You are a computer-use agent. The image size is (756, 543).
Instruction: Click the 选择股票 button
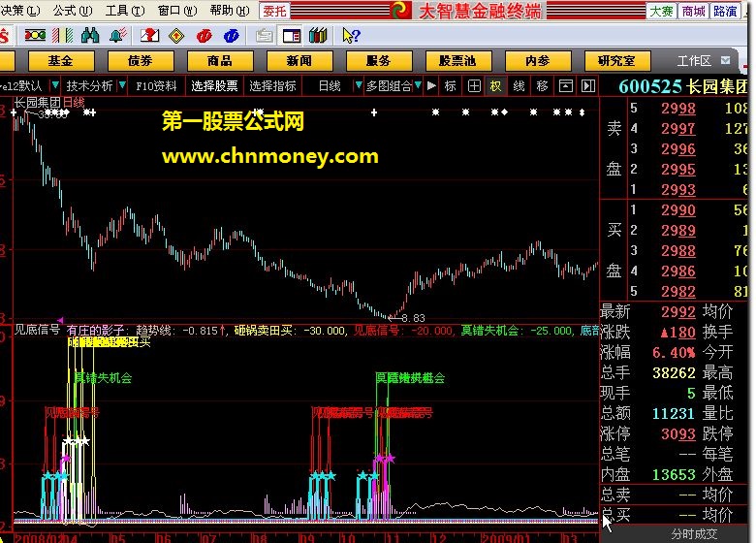coord(214,86)
